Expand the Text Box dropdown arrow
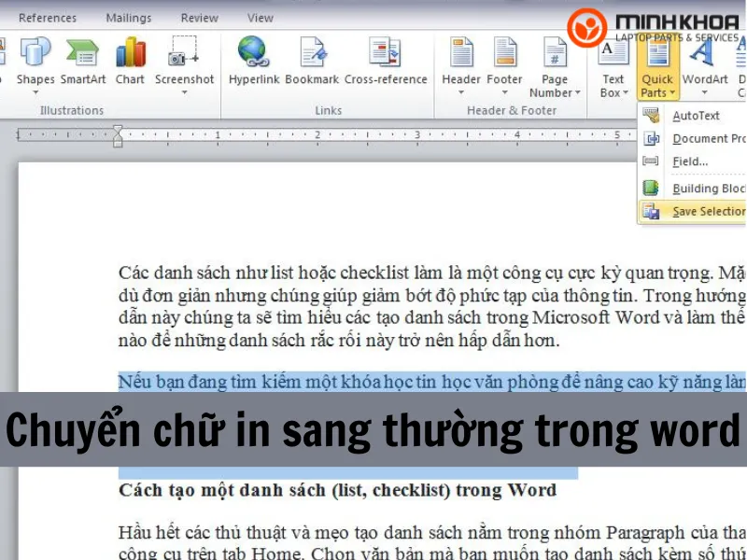 [x=626, y=92]
